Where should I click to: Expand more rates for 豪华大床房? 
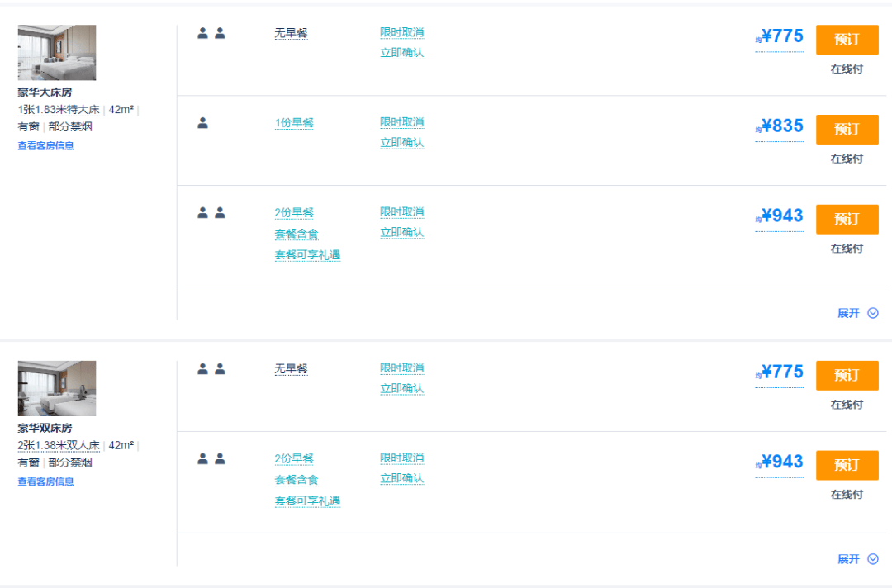[x=858, y=313]
